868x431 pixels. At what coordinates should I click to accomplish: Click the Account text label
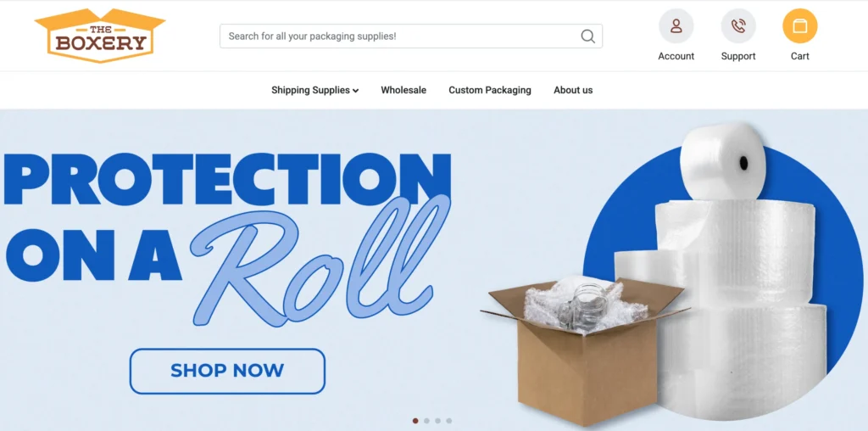[x=676, y=57]
